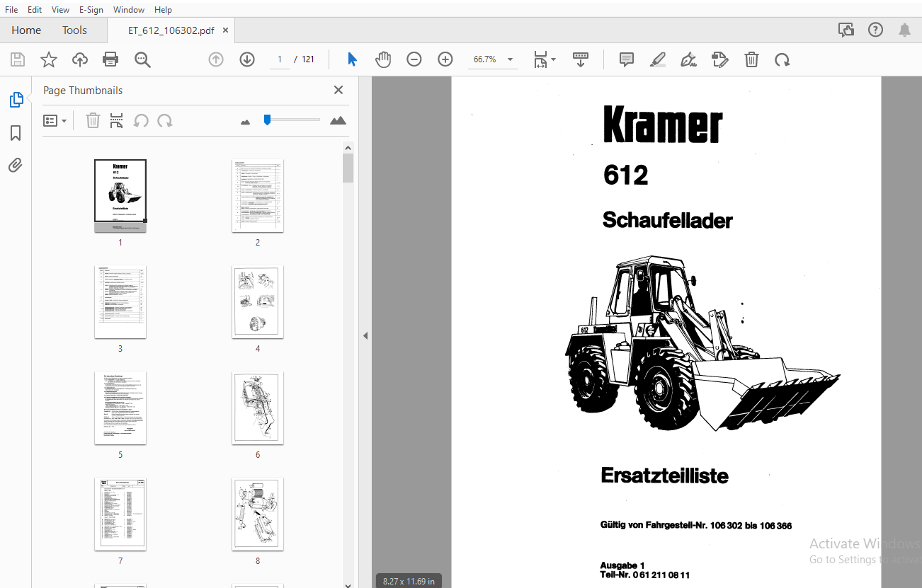Switch to the Tools tab
This screenshot has width=922, height=588.
74,30
